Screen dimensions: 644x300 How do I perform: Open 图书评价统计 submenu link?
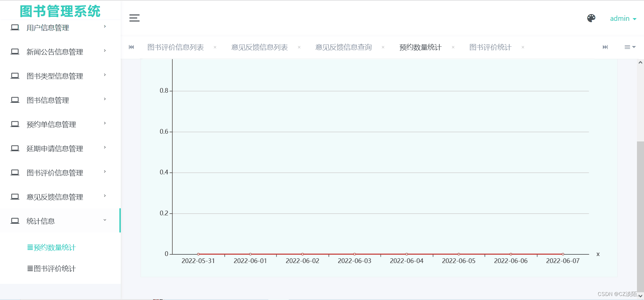pyautogui.click(x=51, y=269)
